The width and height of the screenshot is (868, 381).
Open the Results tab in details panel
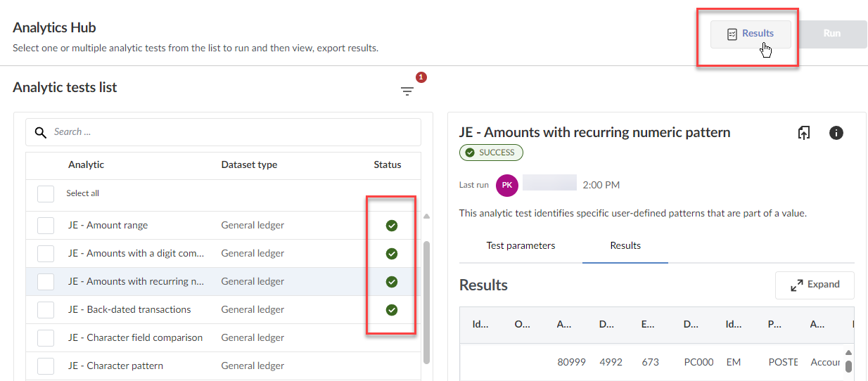[625, 246]
